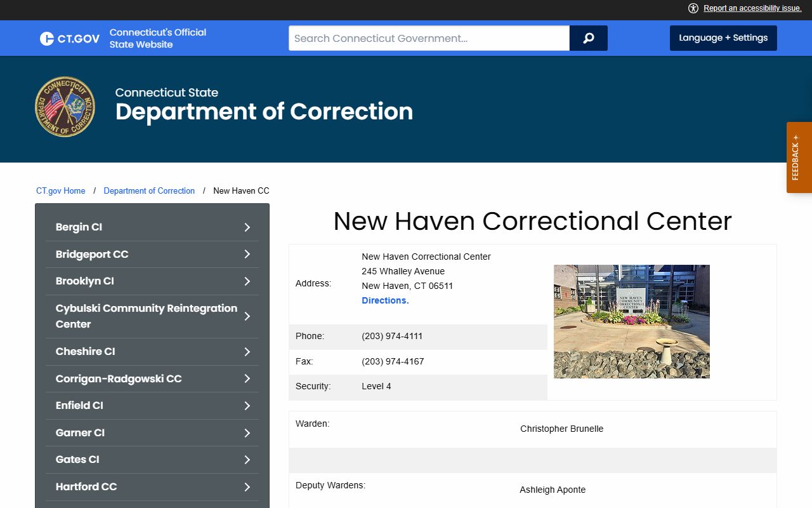This screenshot has width=812, height=508.
Task: Expand chevron next to Gates CI
Action: coord(247,460)
